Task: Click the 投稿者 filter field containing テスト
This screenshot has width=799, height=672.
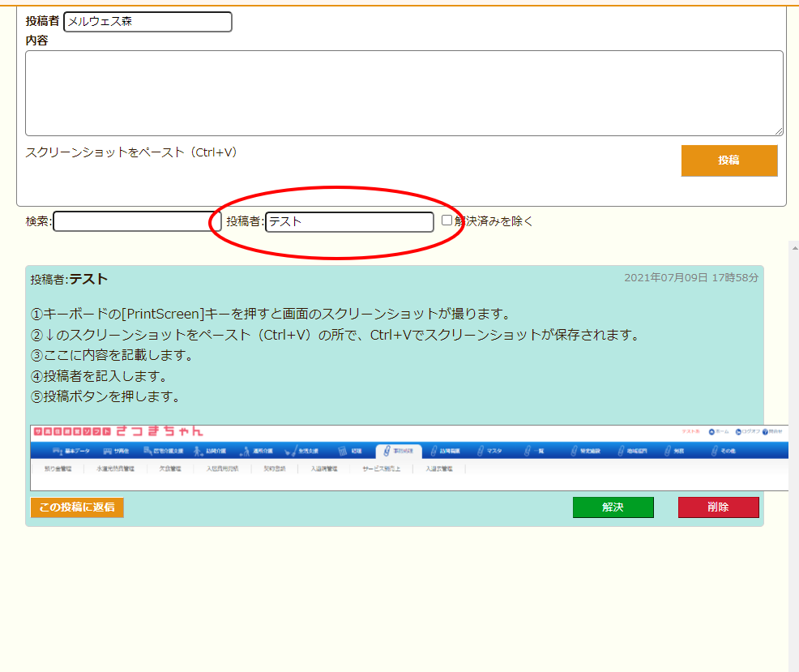Action: pos(349,221)
